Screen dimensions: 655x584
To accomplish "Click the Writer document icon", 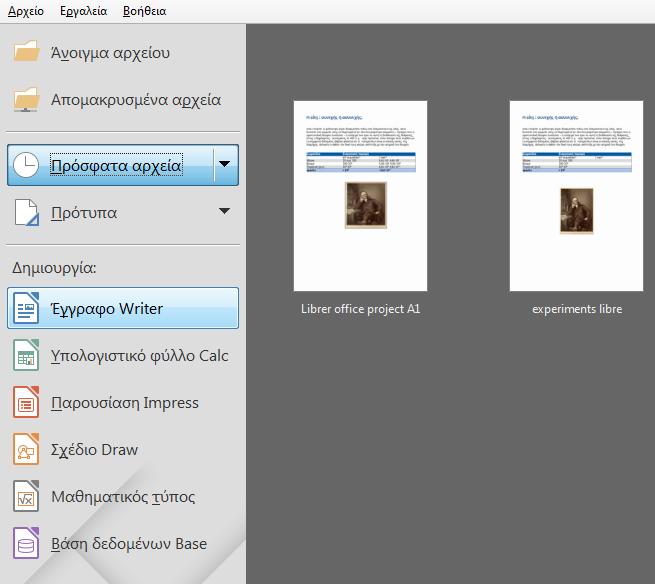I will tap(26, 308).
